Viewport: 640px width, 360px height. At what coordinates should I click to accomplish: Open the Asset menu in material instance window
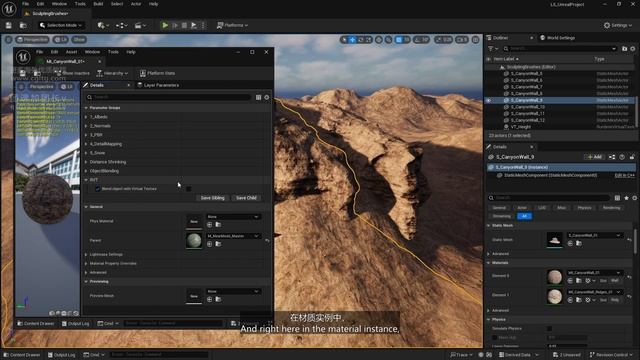click(71, 52)
